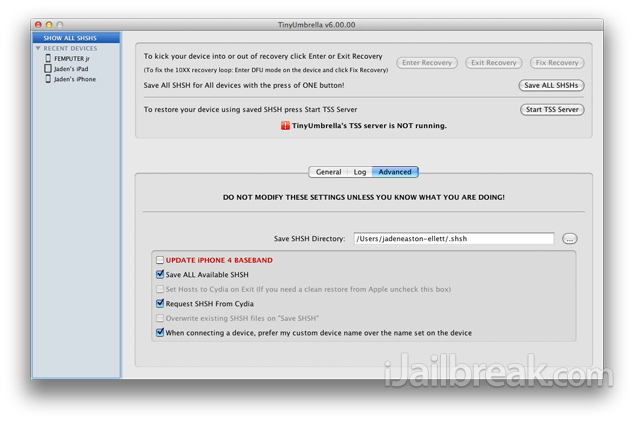This screenshot has width=634, height=422.
Task: Select Jaden's iPad device icon
Action: click(x=48, y=68)
